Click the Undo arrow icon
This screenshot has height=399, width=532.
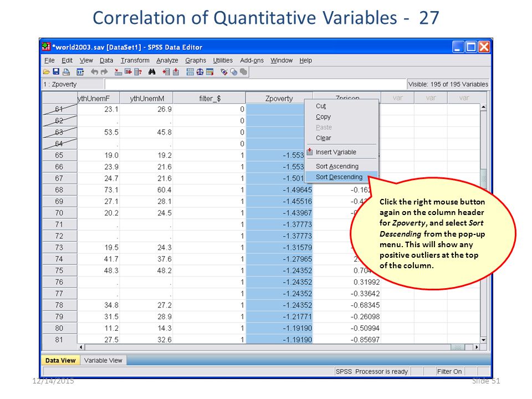94,72
